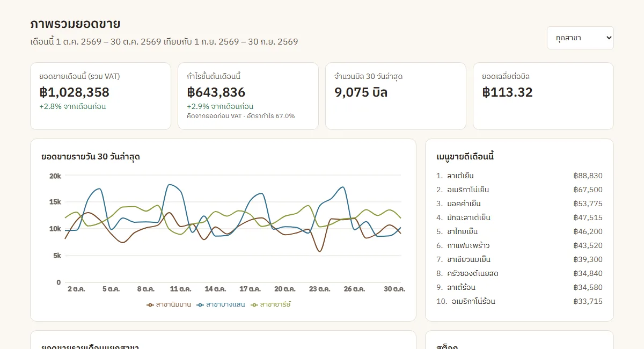Image resolution: width=644 pixels, height=349 pixels.
Task: Click the date range comparison subtitle
Action: (164, 41)
